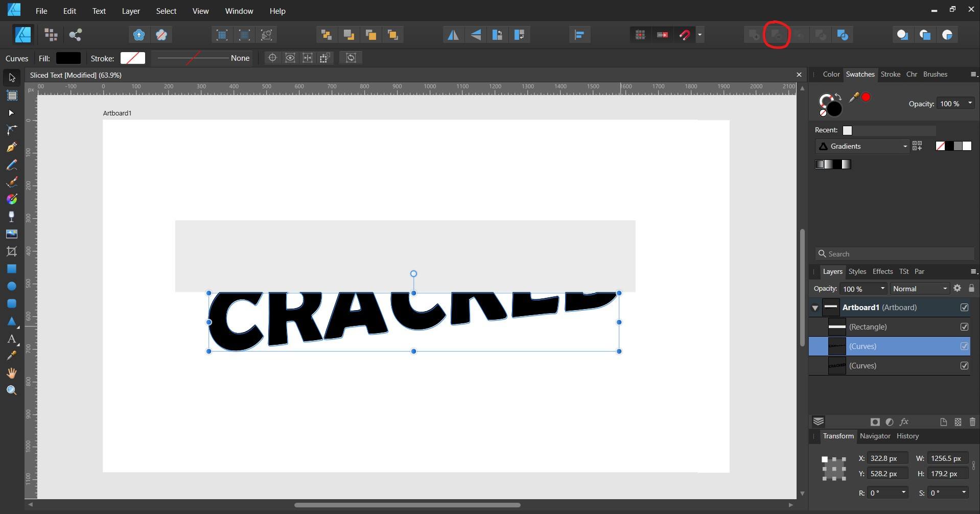Select the Ellipse tool
This screenshot has height=514, width=980.
click(x=11, y=286)
